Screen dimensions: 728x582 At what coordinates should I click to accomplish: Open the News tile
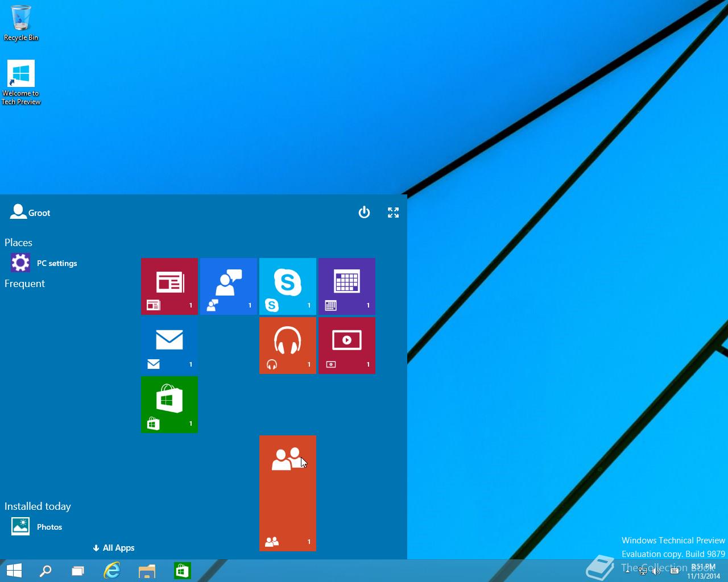point(169,286)
